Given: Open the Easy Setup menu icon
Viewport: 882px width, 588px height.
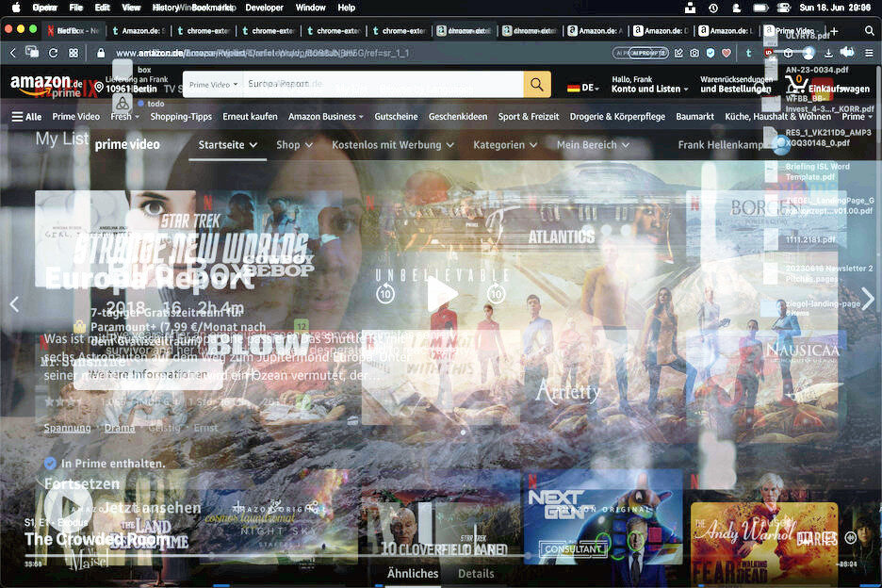Looking at the screenshot, I should coord(869,53).
